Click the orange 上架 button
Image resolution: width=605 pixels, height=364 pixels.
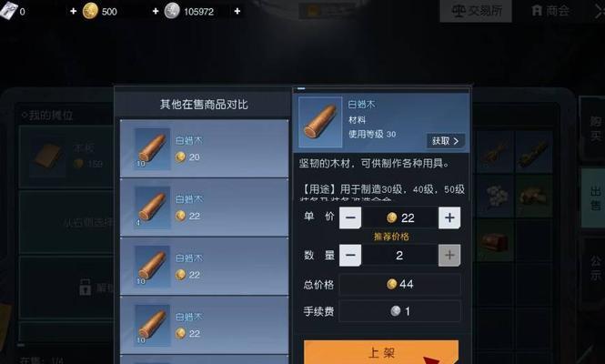point(381,352)
